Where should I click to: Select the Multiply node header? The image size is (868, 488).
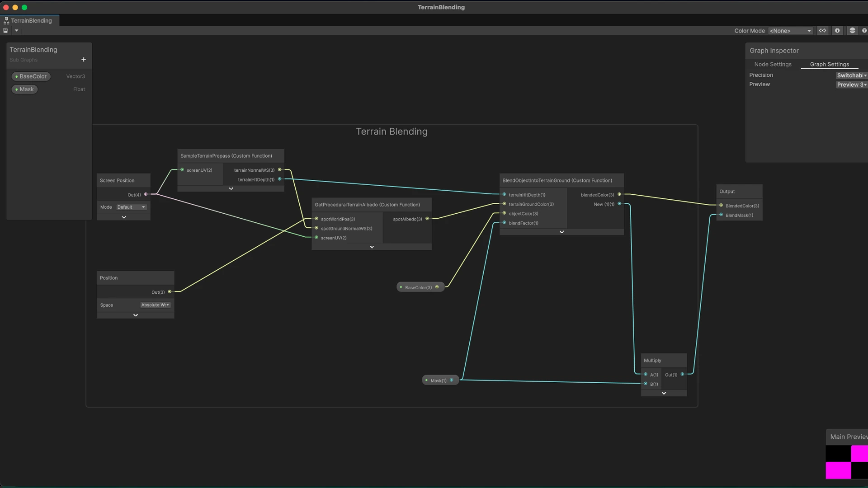tap(664, 361)
